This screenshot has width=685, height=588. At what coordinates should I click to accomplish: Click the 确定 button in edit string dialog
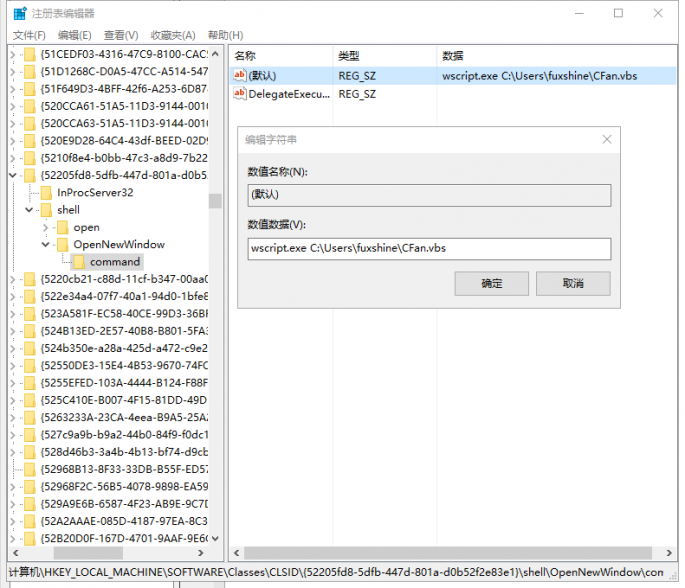click(x=491, y=284)
